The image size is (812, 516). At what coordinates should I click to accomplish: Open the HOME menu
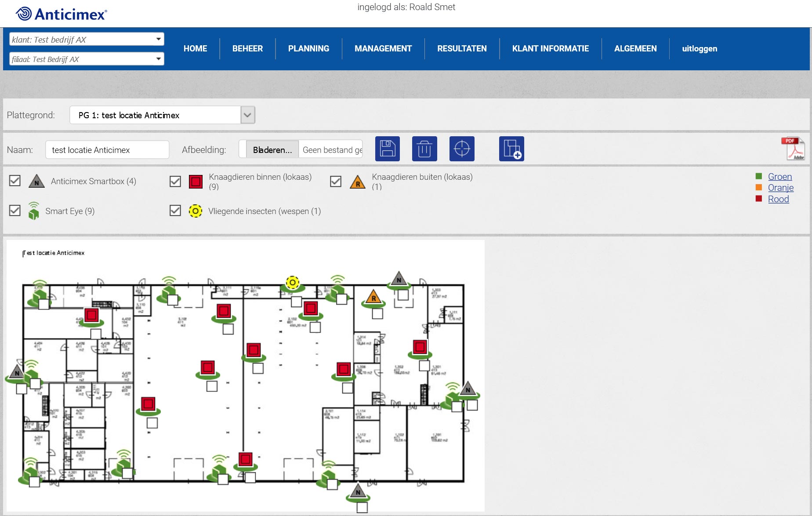(195, 48)
